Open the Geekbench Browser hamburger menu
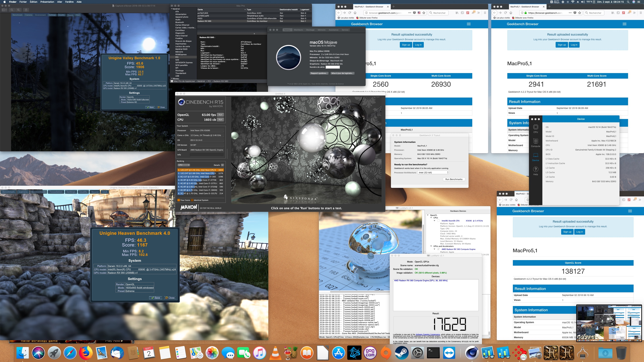This screenshot has width=644, height=362. (469, 24)
